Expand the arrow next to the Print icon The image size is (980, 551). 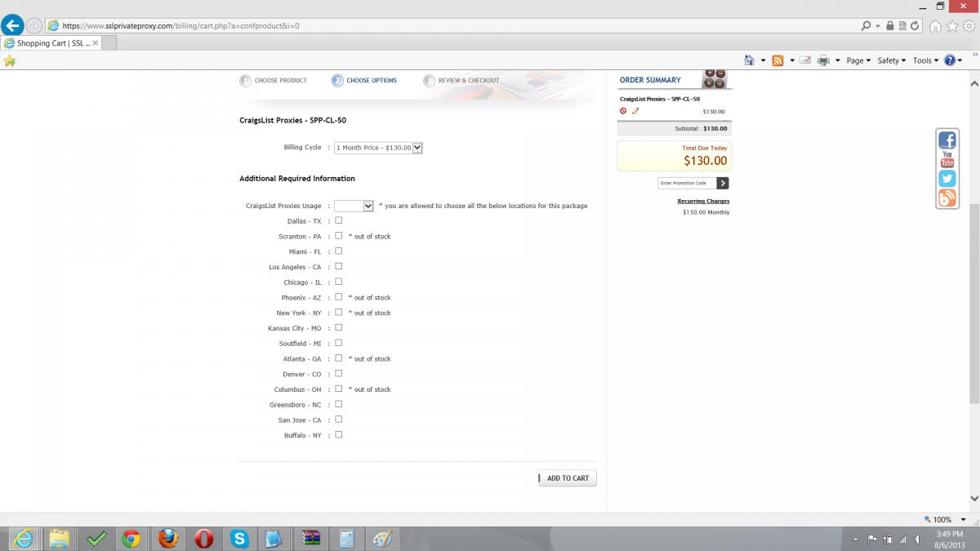(837, 60)
